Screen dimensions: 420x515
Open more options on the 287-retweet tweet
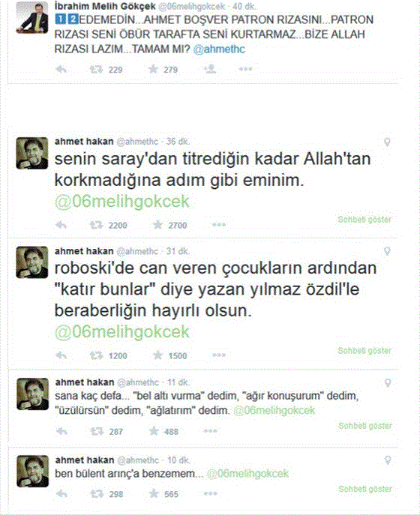tap(210, 431)
